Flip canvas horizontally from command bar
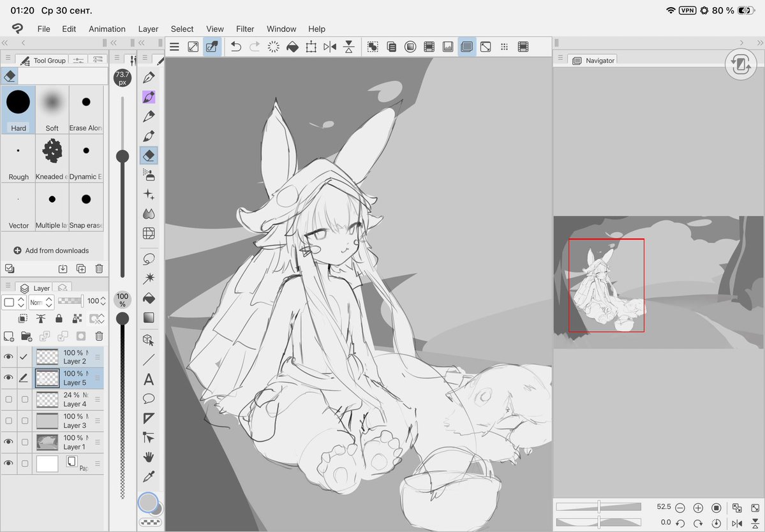 (x=330, y=47)
